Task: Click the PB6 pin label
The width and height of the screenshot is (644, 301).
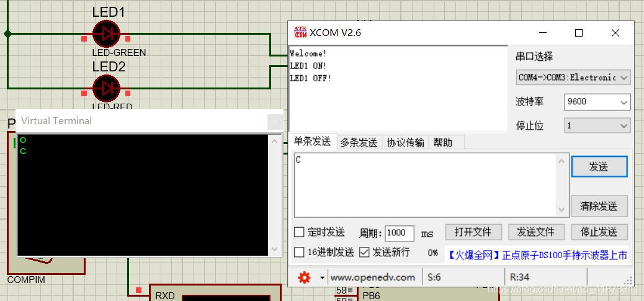Action: pyautogui.click(x=371, y=295)
